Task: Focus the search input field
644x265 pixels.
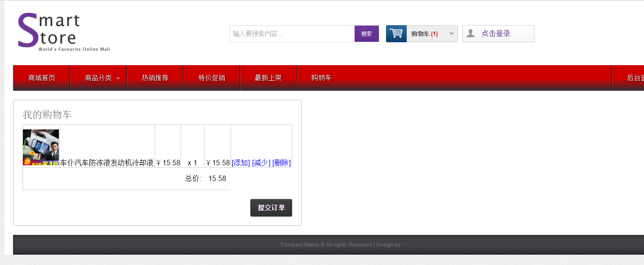Action: pos(292,34)
